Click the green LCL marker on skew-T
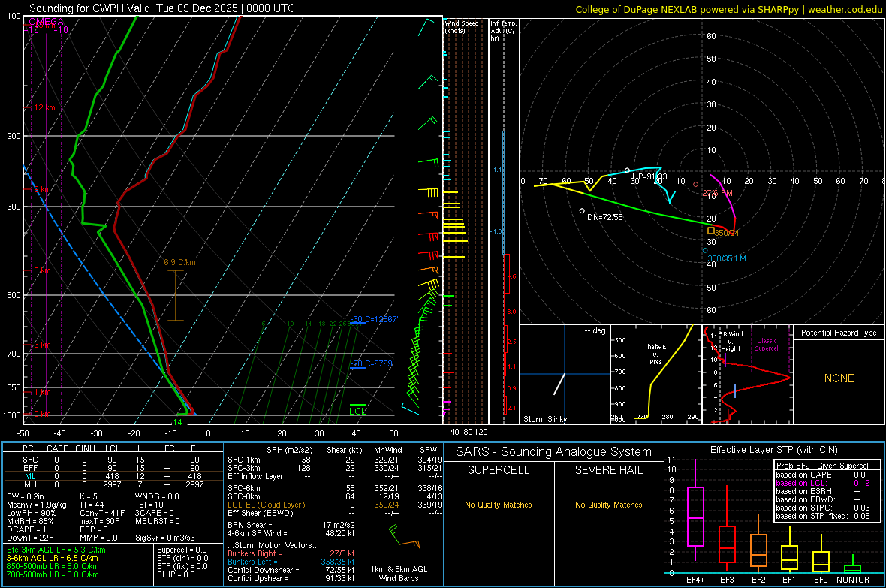886x588 pixels. pyautogui.click(x=357, y=411)
